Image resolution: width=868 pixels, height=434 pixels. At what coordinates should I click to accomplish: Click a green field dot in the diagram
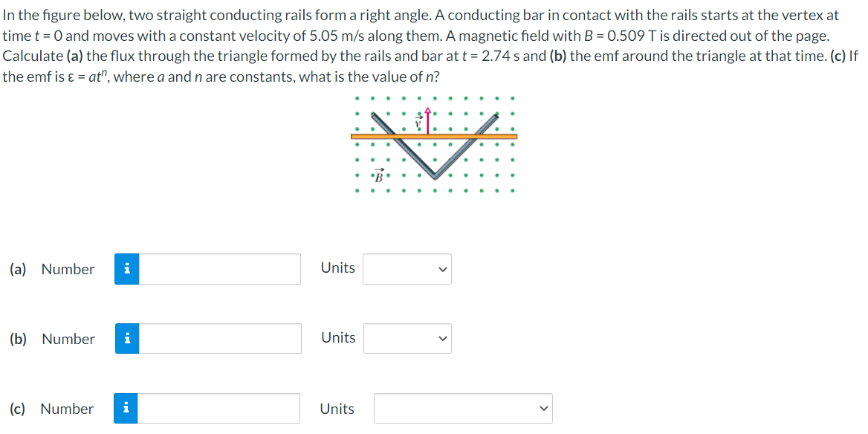point(357,97)
